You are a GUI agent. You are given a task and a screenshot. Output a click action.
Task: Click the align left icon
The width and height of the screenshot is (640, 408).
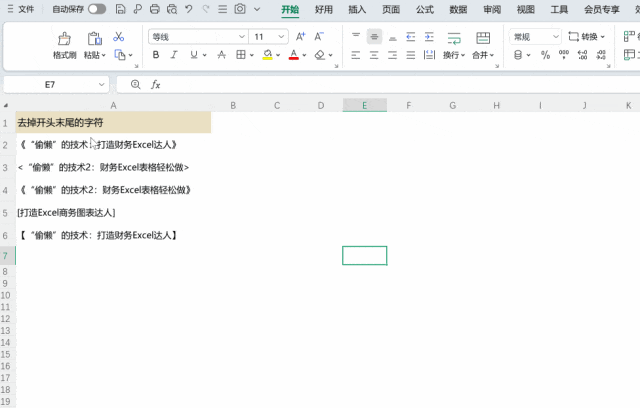tap(356, 55)
